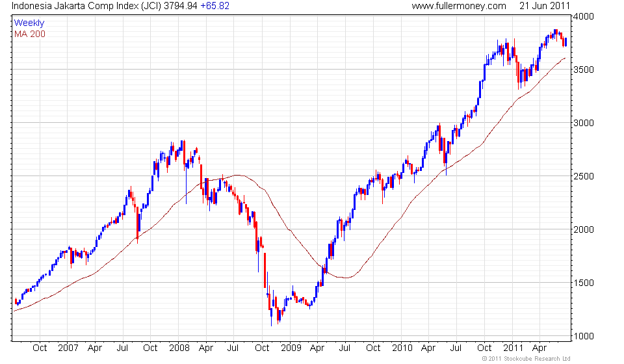
Task: Click the 3000 price axis label
Action: coord(584,123)
